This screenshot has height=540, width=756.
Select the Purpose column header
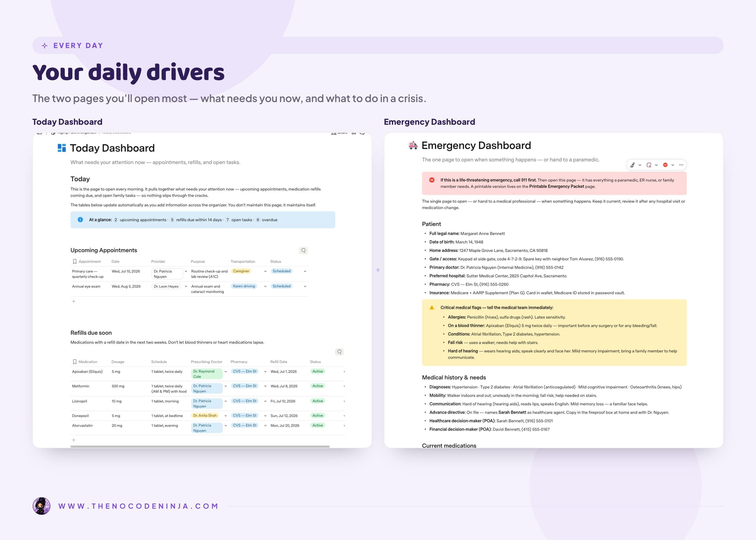click(x=198, y=261)
